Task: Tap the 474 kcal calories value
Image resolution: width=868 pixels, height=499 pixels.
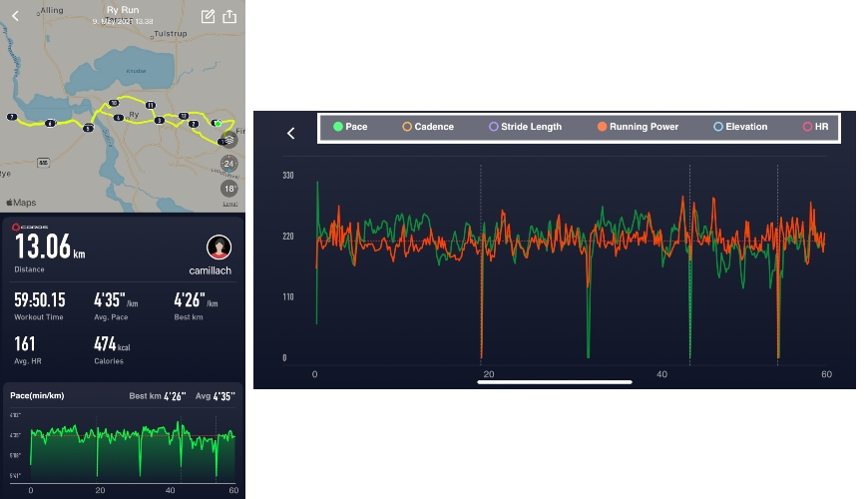Action: (x=112, y=344)
